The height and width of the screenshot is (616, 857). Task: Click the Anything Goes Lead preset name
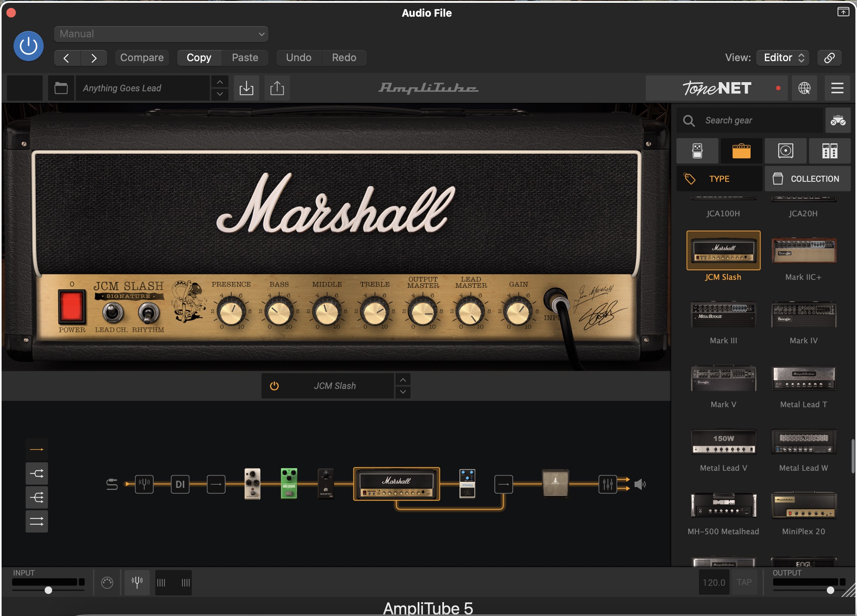142,88
